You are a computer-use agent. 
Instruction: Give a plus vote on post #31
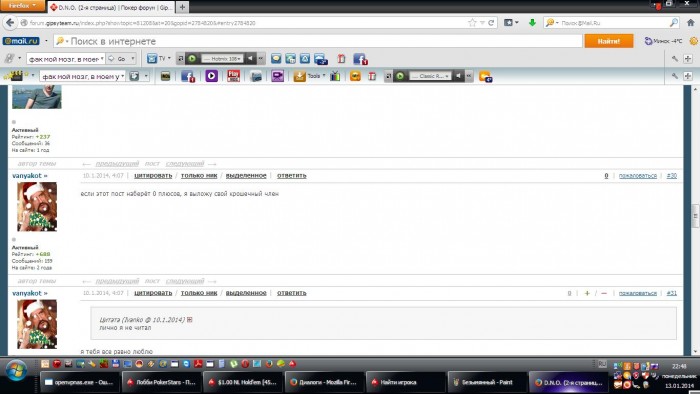[x=587, y=293]
